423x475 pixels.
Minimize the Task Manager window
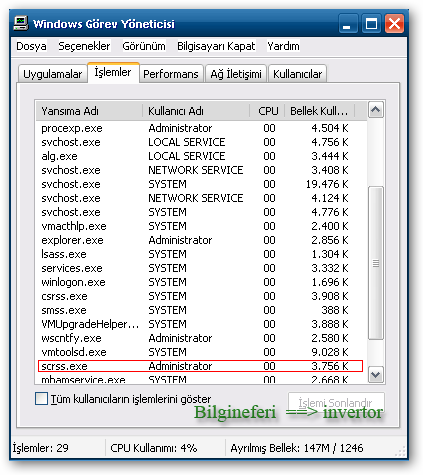(x=348, y=24)
